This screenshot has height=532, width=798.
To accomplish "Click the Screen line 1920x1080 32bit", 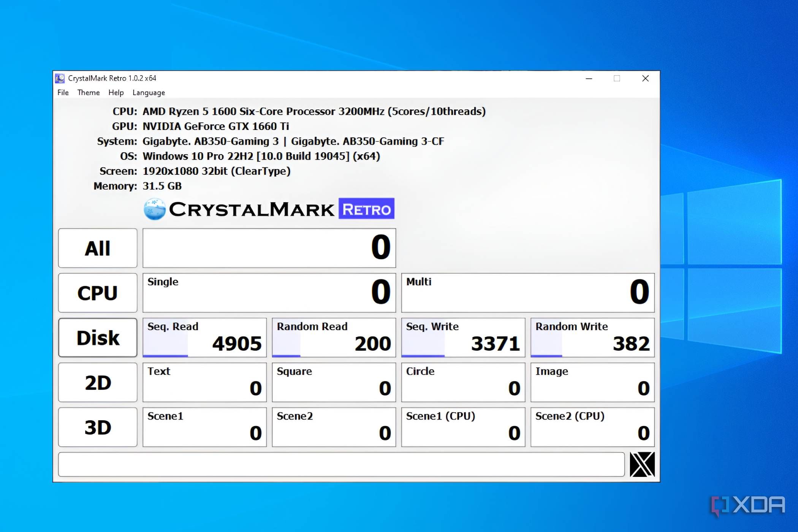I will (x=217, y=171).
